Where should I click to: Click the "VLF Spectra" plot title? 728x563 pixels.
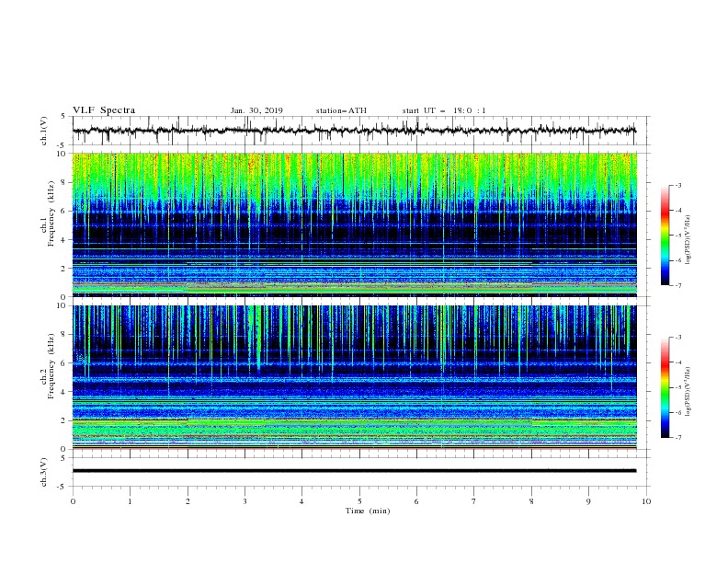point(104,110)
